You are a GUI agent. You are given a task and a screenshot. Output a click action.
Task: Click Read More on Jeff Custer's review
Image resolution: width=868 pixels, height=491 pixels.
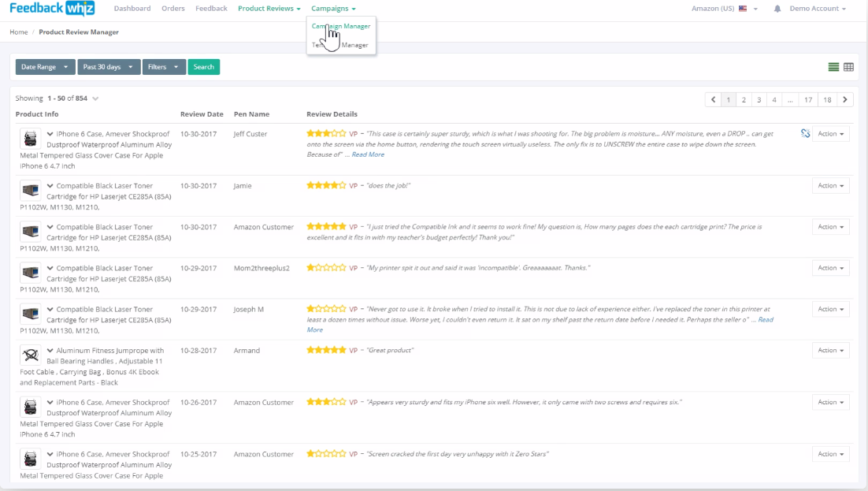click(368, 154)
